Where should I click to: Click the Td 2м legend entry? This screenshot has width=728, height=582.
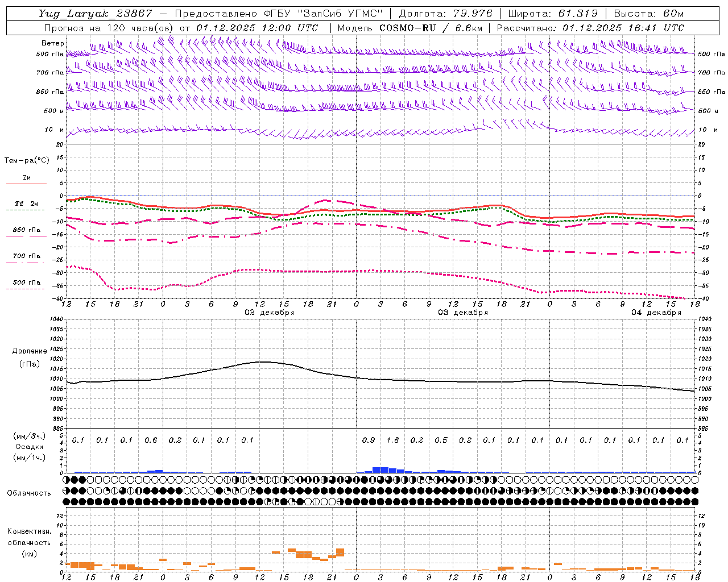tap(27, 203)
